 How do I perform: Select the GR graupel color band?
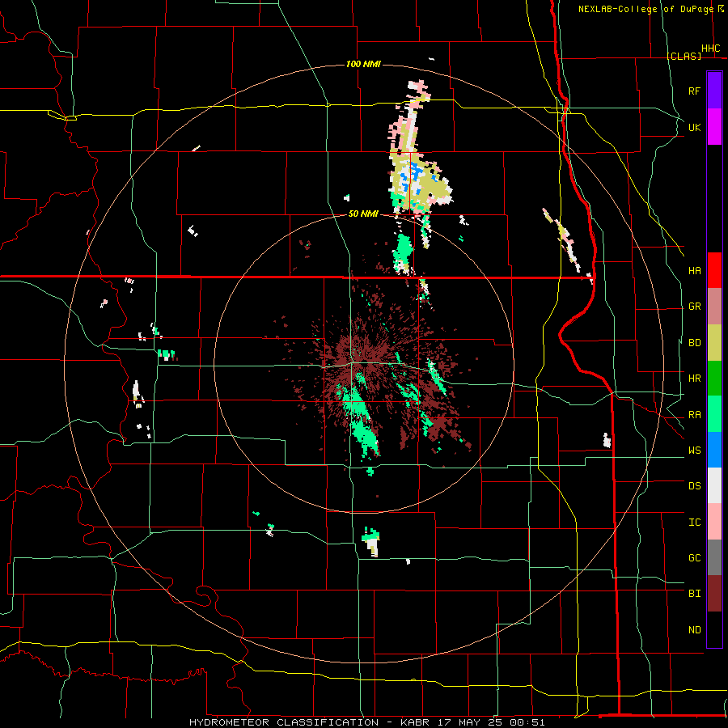point(714,307)
